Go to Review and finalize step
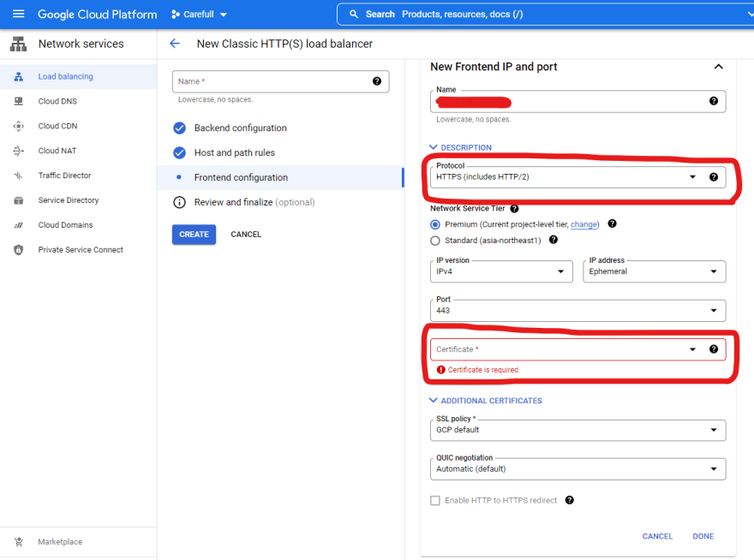This screenshot has width=754, height=560. [280, 202]
